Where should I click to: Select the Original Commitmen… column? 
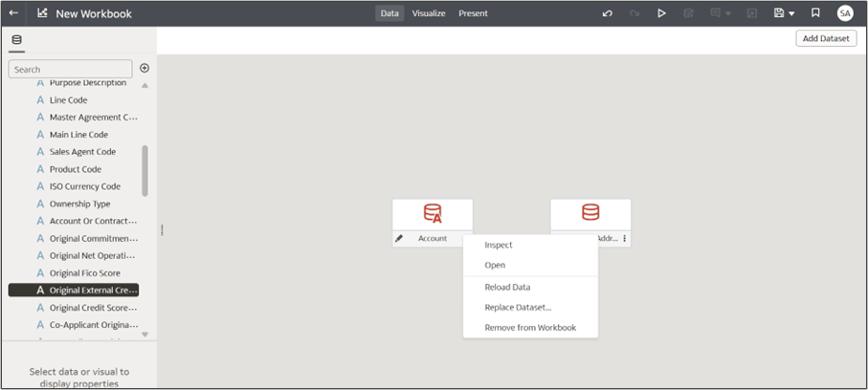tap(94, 238)
